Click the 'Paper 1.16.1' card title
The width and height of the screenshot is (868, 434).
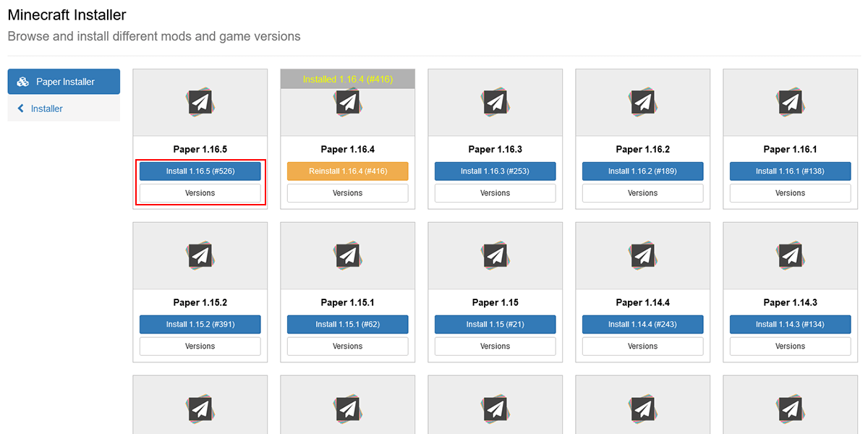[791, 150]
